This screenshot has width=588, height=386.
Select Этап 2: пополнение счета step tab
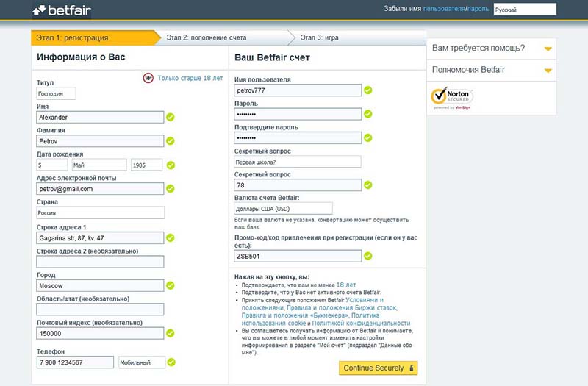pyautogui.click(x=225, y=37)
